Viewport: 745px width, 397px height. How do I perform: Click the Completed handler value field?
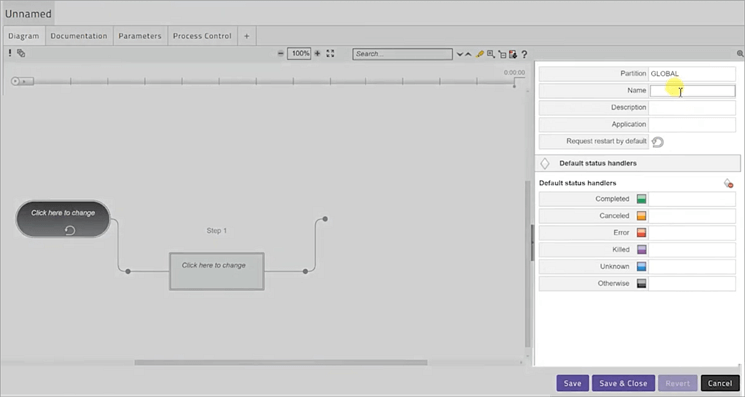692,199
